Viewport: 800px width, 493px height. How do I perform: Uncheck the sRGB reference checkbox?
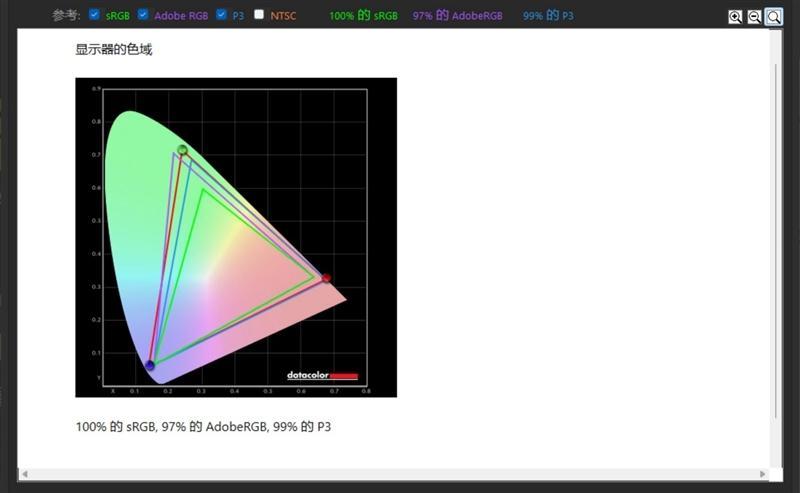[x=95, y=15]
